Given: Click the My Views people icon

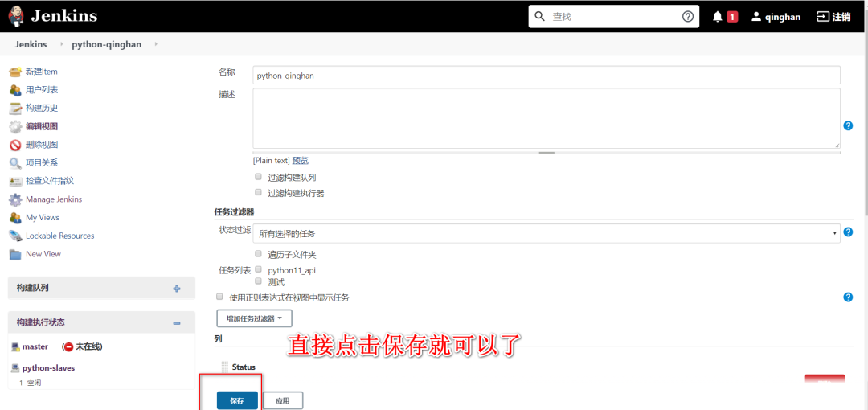Looking at the screenshot, I should coord(15,218).
